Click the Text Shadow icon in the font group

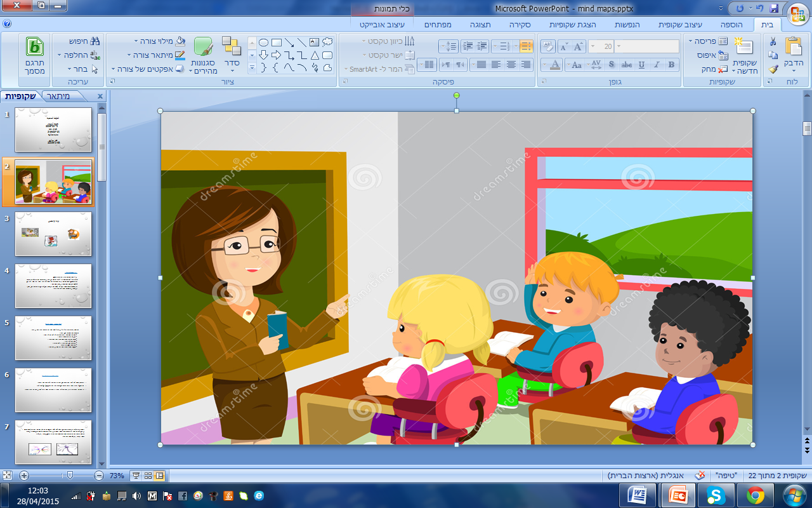coord(612,64)
